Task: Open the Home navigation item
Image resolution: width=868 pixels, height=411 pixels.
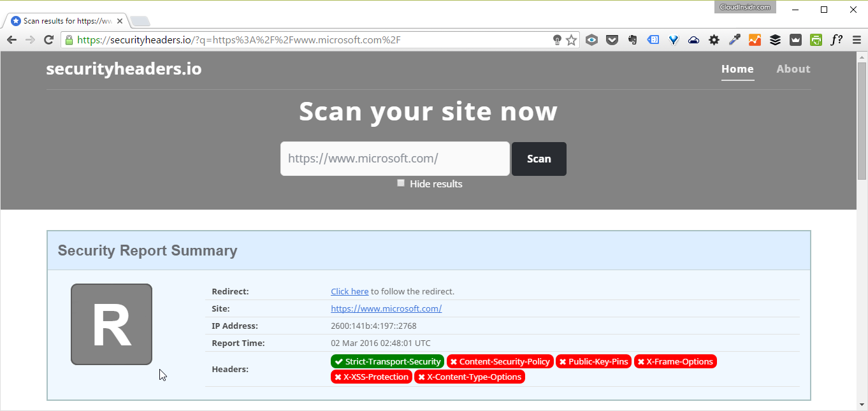Action: [x=737, y=69]
